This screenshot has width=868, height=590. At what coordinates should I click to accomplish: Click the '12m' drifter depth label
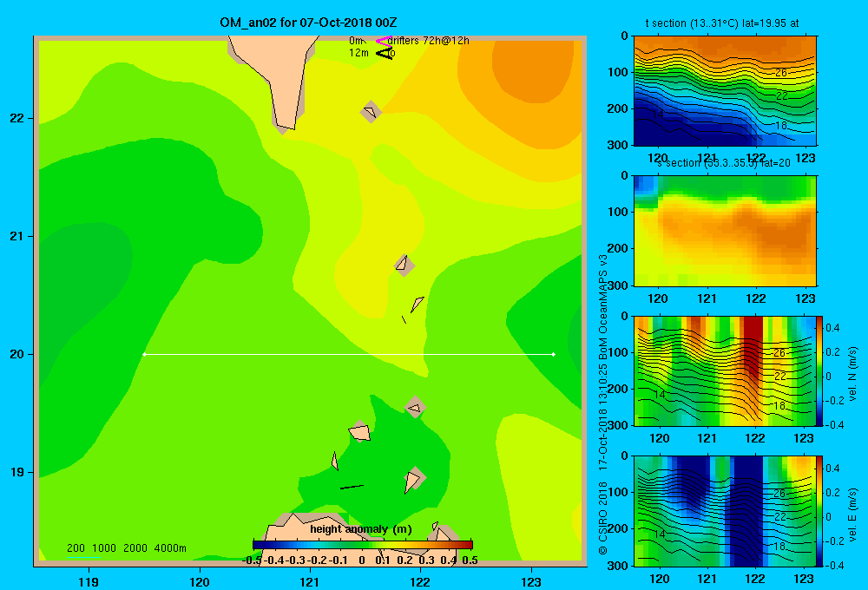tap(358, 53)
